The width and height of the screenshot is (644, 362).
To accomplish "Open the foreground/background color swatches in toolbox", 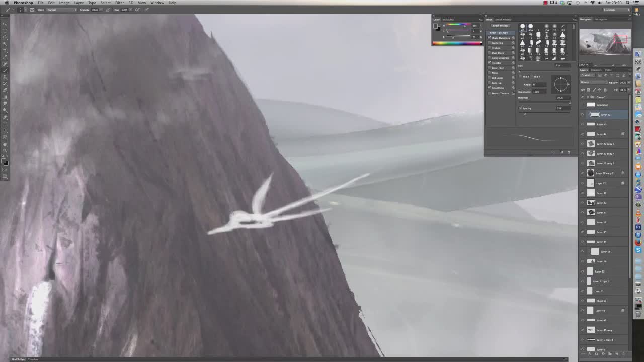I will [x=5, y=162].
